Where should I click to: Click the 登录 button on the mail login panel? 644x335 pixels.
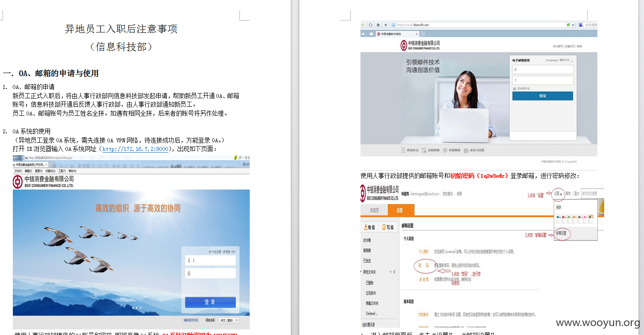point(543,96)
